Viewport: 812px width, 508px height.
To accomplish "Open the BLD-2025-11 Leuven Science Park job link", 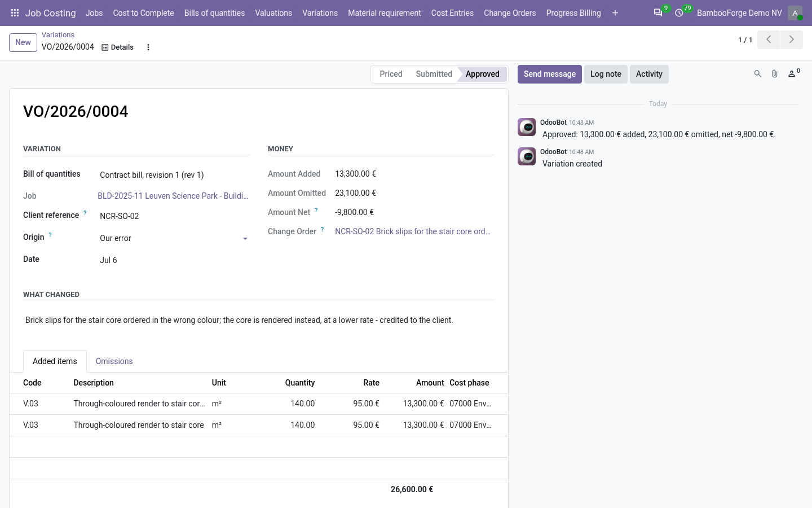I will coord(173,196).
